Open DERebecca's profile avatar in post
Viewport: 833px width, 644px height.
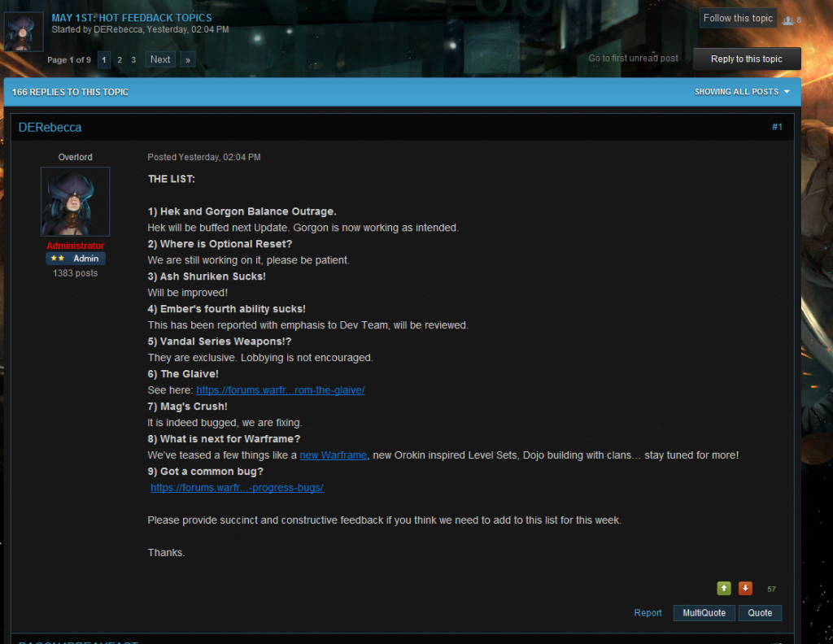click(75, 202)
